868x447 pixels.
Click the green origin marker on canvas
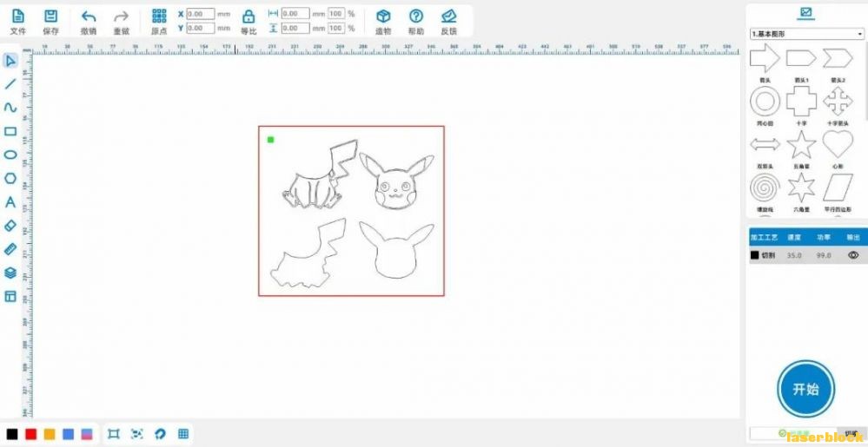click(x=271, y=140)
